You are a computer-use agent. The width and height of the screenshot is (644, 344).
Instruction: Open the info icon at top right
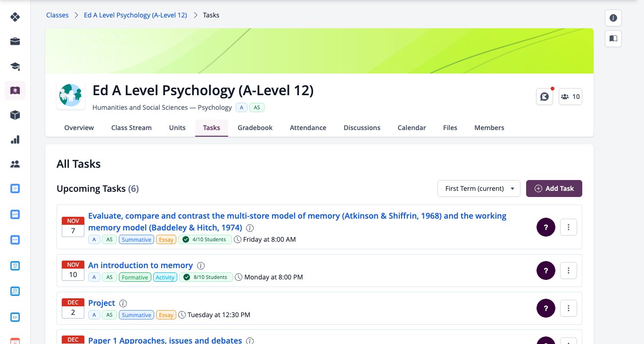click(613, 18)
